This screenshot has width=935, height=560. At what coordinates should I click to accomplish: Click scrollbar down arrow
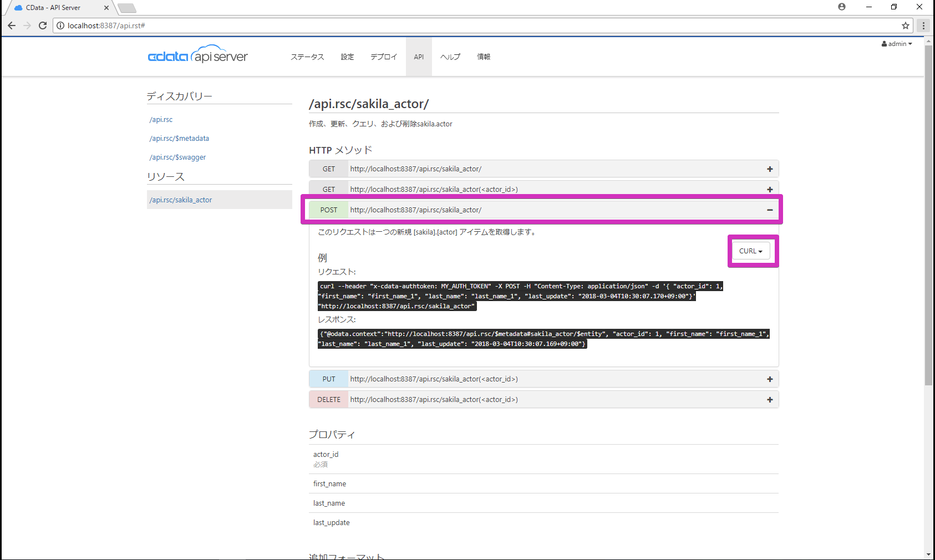click(928, 554)
